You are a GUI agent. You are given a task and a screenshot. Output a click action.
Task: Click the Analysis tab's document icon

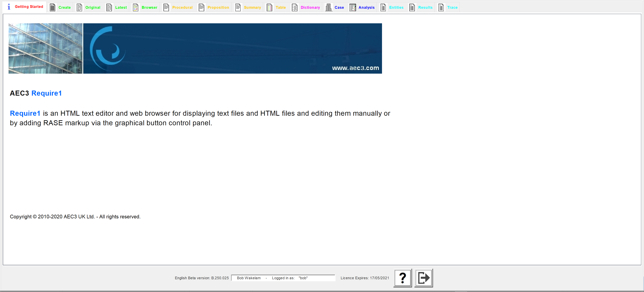pyautogui.click(x=353, y=8)
